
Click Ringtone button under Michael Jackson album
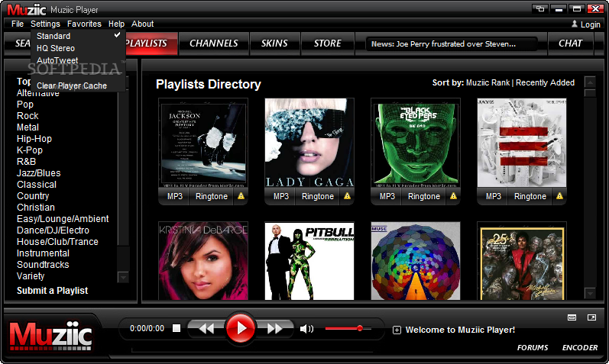(x=212, y=196)
